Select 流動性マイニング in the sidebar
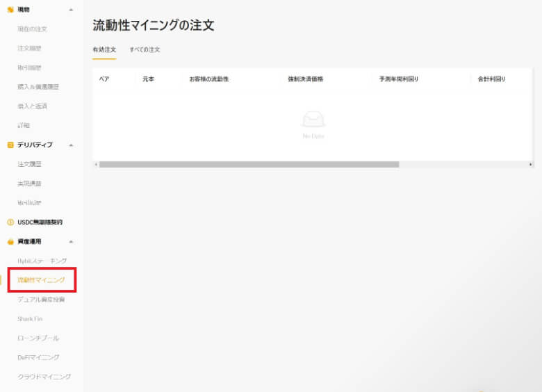Image resolution: width=542 pixels, height=392 pixels. (41, 280)
